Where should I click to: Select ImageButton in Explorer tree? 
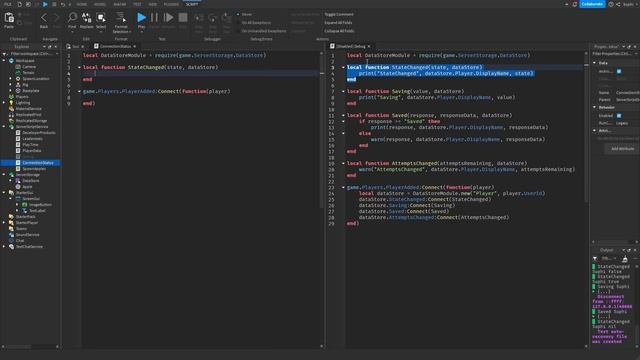click(x=40, y=205)
